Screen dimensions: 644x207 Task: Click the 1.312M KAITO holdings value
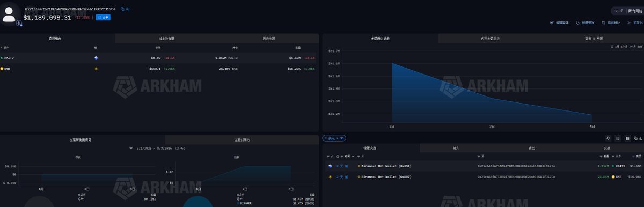pyautogui.click(x=226, y=57)
